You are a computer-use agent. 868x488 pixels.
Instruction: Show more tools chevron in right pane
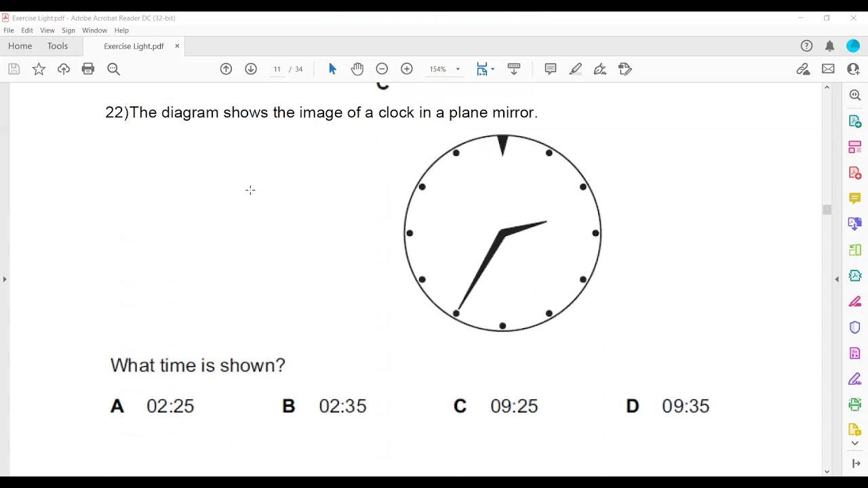pyautogui.click(x=855, y=444)
